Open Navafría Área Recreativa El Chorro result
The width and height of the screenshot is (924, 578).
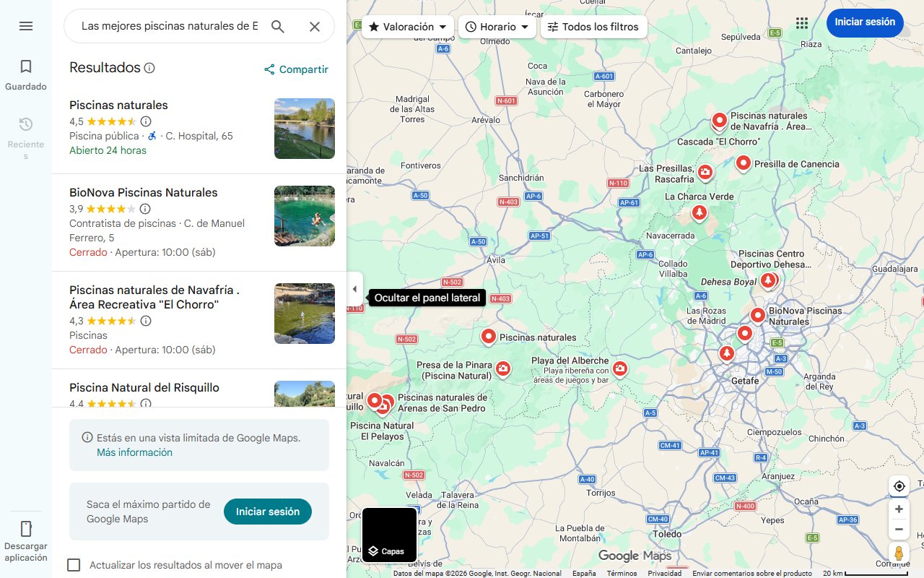point(154,297)
